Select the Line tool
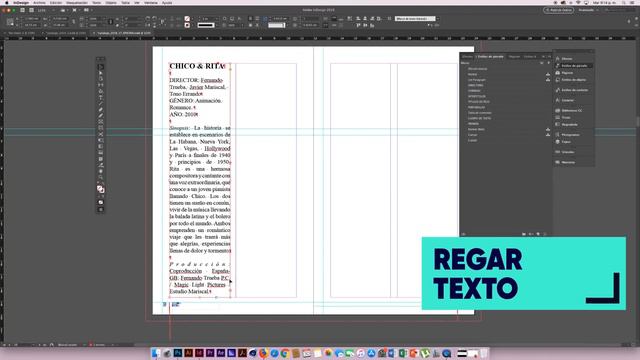 101,104
